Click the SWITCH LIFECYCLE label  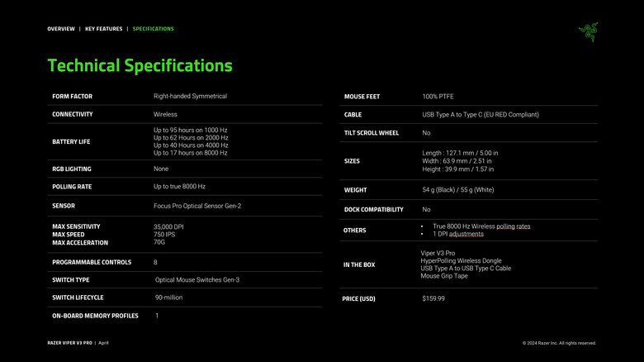(78, 298)
